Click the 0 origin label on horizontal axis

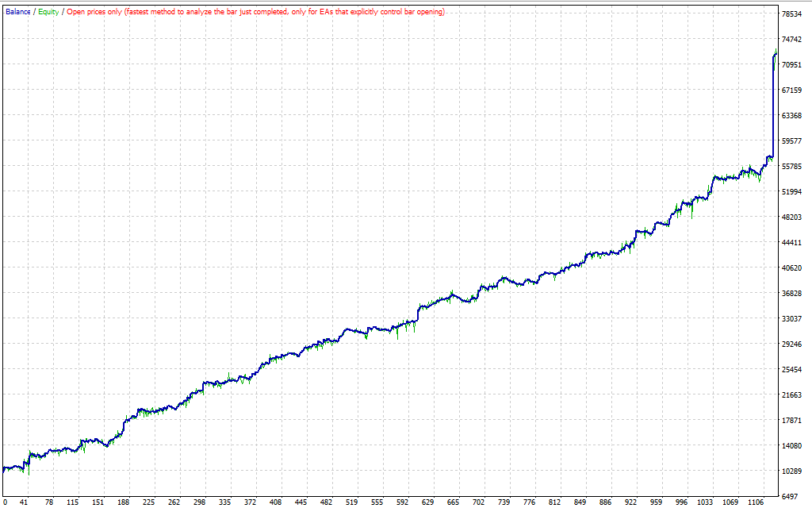tap(3, 502)
